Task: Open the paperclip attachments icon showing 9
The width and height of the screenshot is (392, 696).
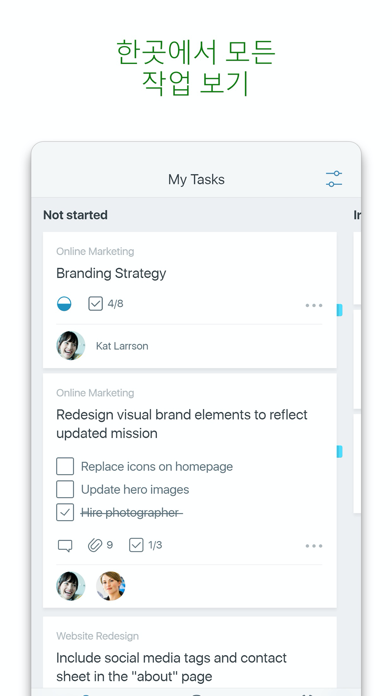Action: pos(95,545)
